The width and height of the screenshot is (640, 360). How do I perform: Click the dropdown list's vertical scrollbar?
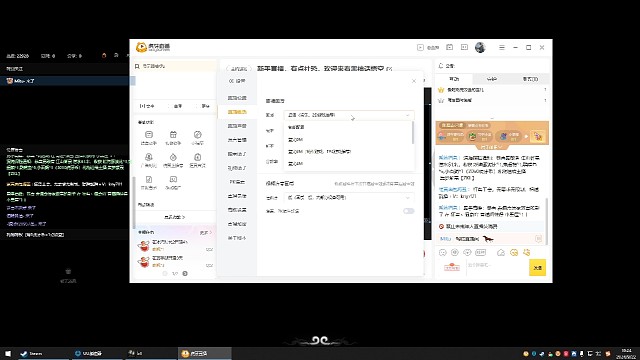413,133
